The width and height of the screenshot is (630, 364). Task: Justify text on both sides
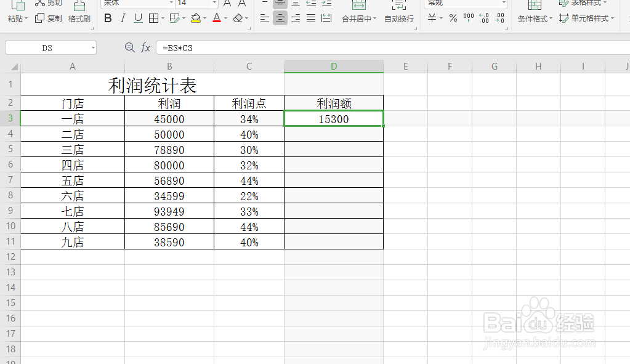pos(311,18)
